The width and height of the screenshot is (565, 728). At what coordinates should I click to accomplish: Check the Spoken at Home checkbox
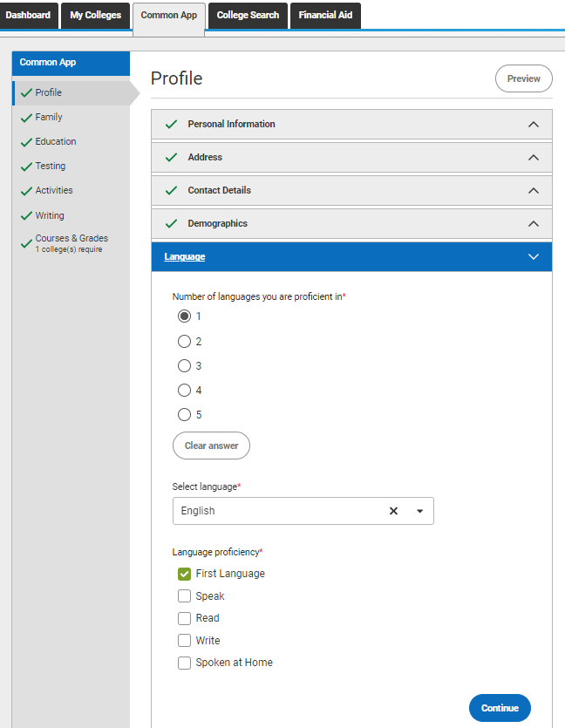[184, 663]
